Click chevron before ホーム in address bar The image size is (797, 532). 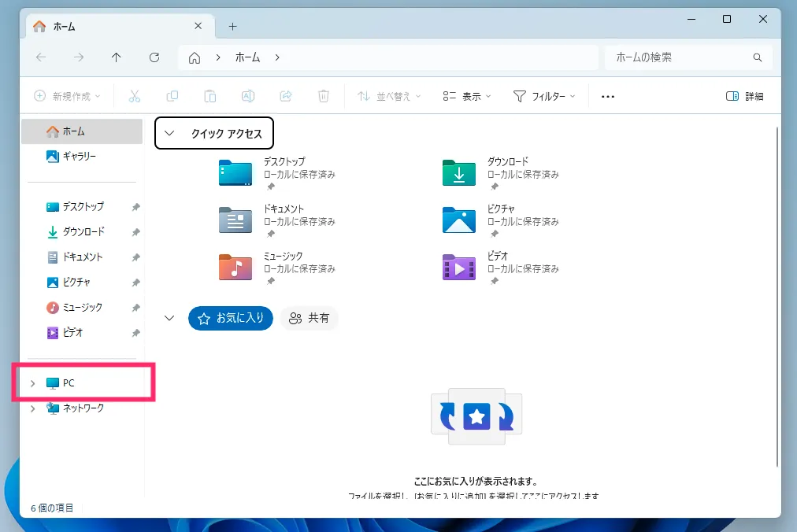tap(218, 57)
